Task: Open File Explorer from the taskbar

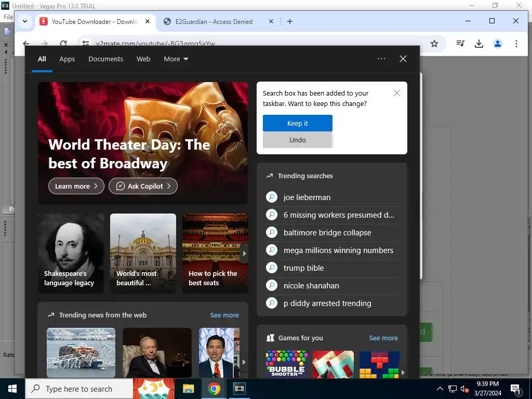Action: [188, 389]
